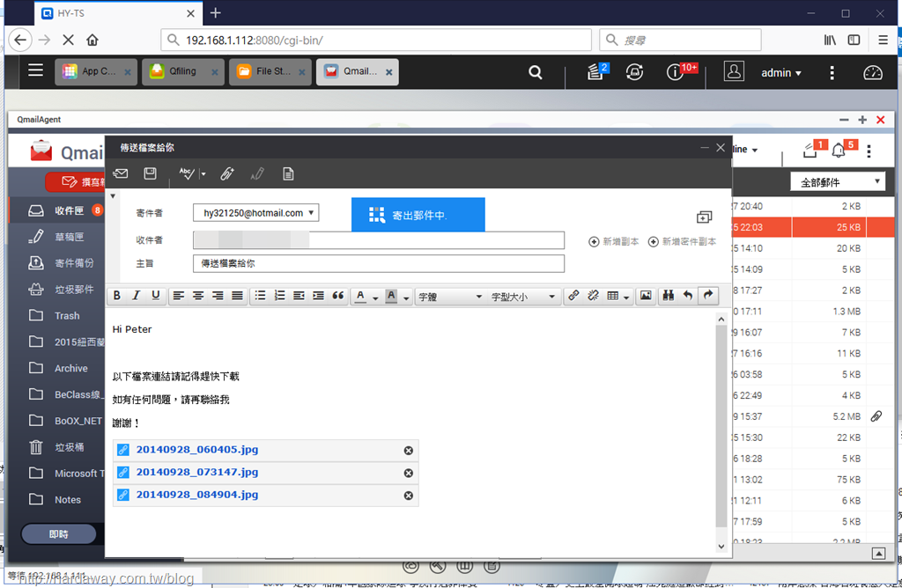Align text right
902x588 pixels.
[218, 296]
